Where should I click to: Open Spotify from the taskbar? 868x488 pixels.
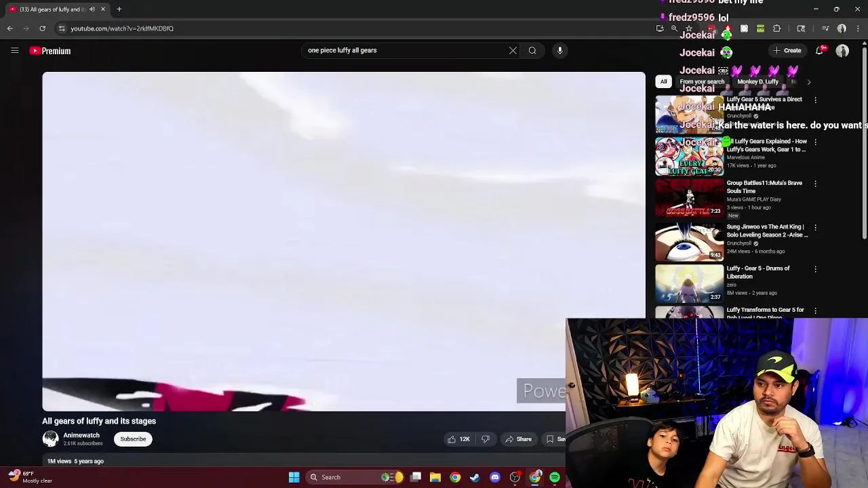(555, 477)
